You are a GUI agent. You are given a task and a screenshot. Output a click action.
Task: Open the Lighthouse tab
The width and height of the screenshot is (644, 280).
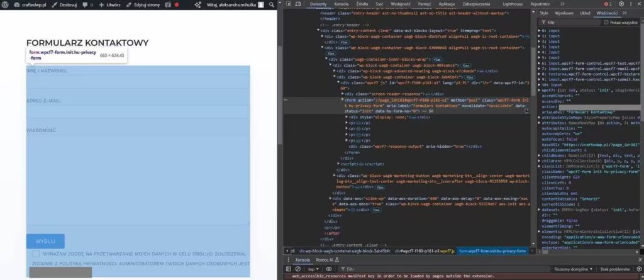513,4
